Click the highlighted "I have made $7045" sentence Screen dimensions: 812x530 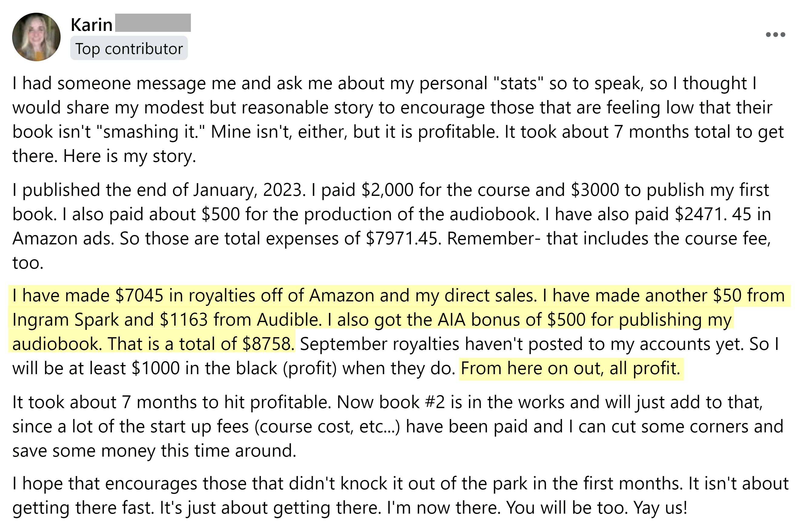coord(273,295)
